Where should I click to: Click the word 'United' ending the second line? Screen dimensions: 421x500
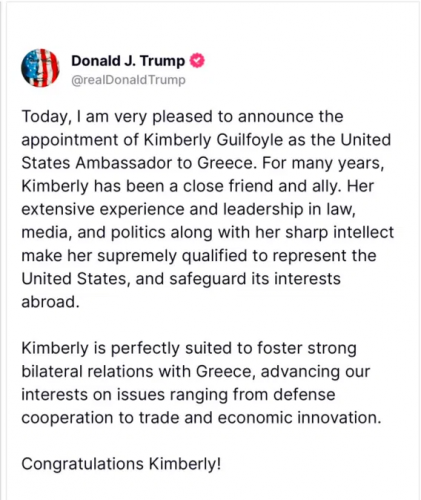click(365, 140)
